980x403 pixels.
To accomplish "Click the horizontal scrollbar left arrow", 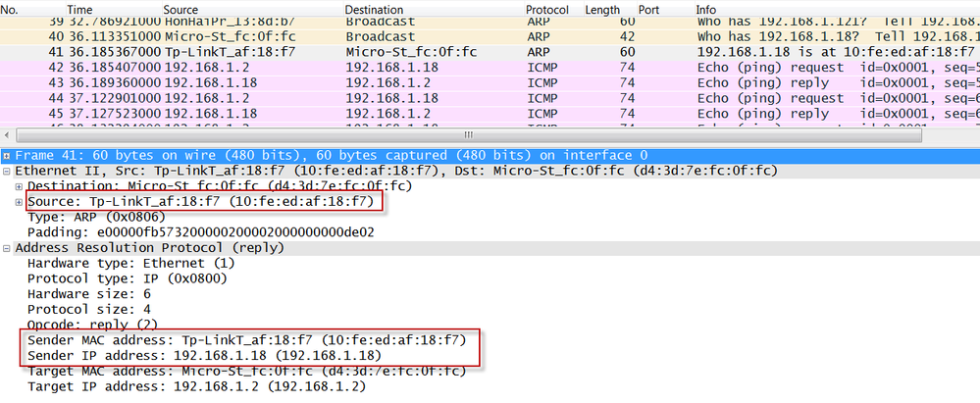I will pos(7,135).
